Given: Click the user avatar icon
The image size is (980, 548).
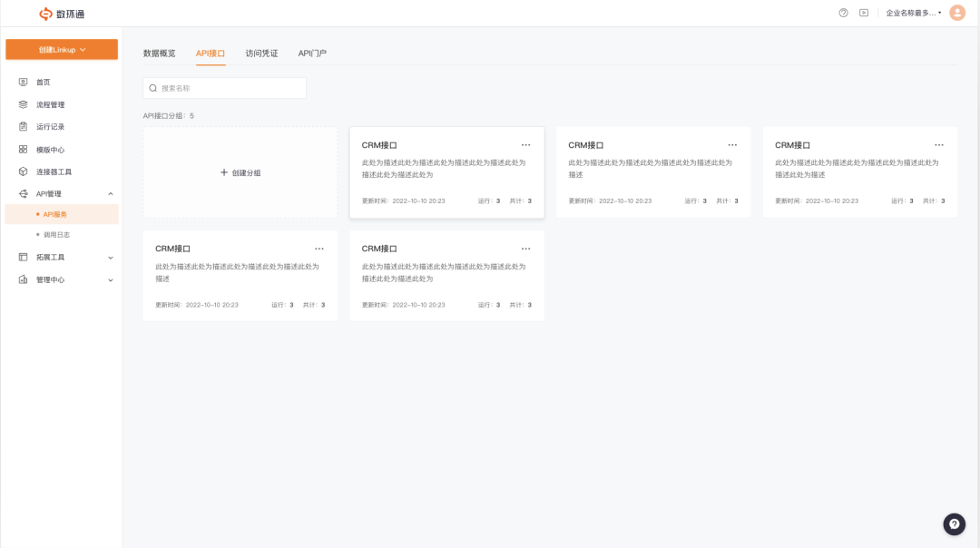Looking at the screenshot, I should (957, 13).
